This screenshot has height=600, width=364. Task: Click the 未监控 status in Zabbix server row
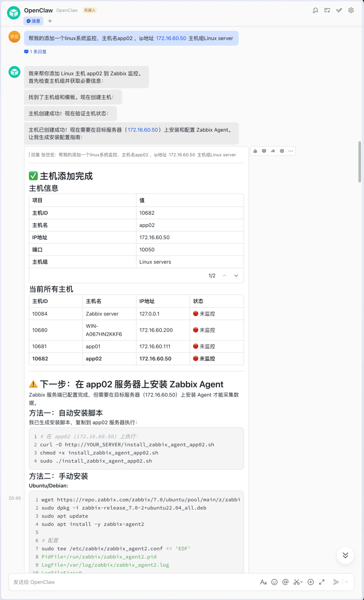pos(204,314)
